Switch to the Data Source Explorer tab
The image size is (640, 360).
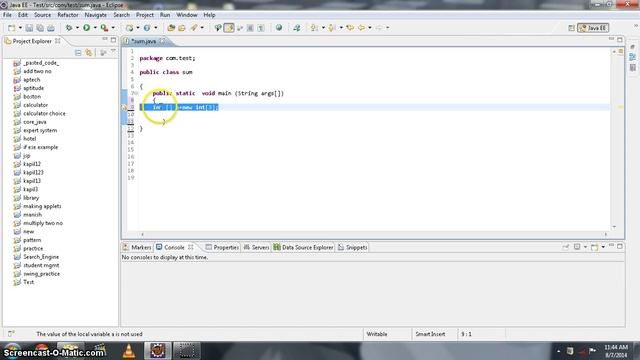pyautogui.click(x=303, y=247)
